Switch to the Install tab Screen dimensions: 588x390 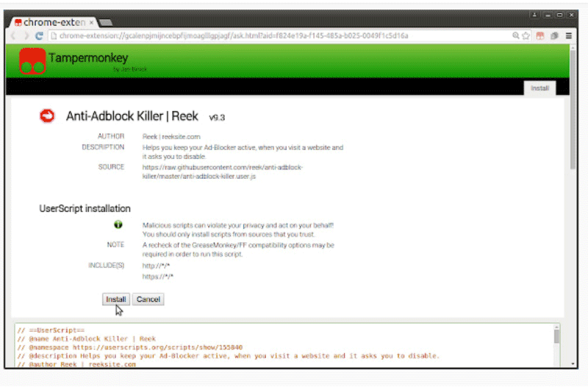(539, 88)
